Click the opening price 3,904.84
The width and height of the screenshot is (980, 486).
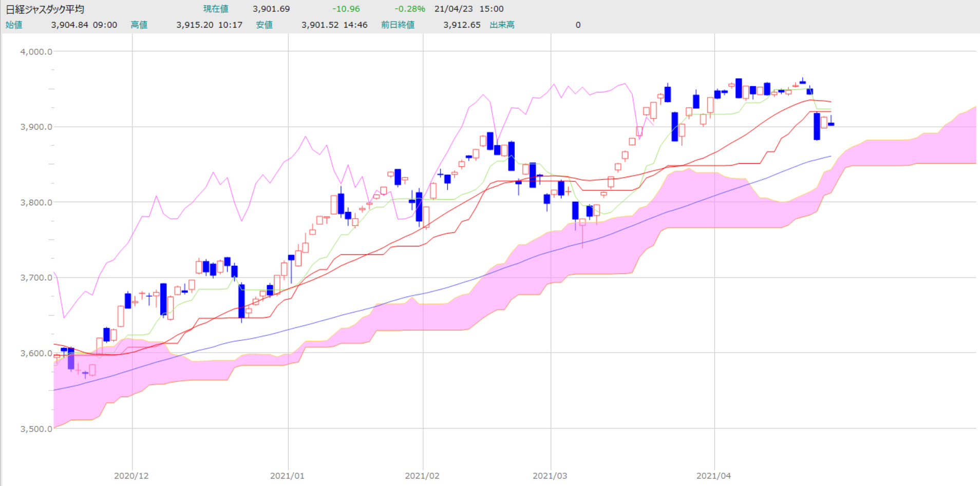69,25
